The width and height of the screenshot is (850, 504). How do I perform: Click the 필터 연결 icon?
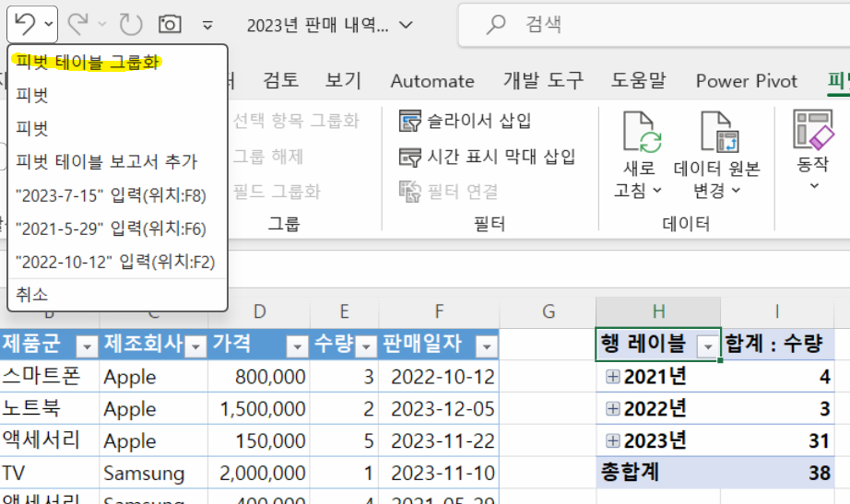[x=410, y=192]
